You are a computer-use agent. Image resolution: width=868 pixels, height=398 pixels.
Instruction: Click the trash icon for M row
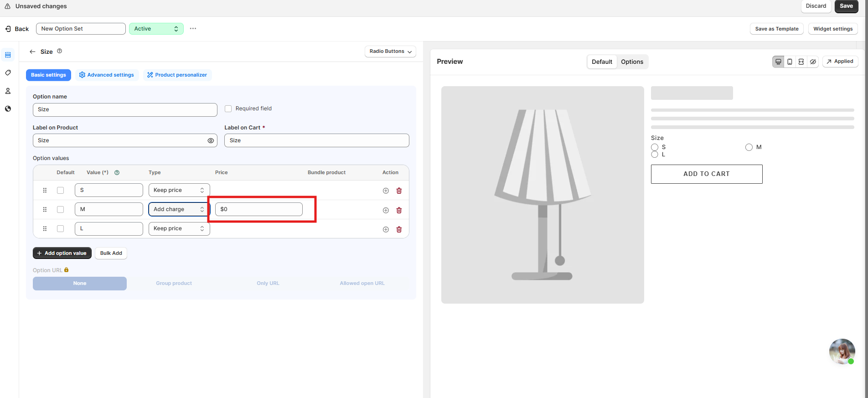399,210
